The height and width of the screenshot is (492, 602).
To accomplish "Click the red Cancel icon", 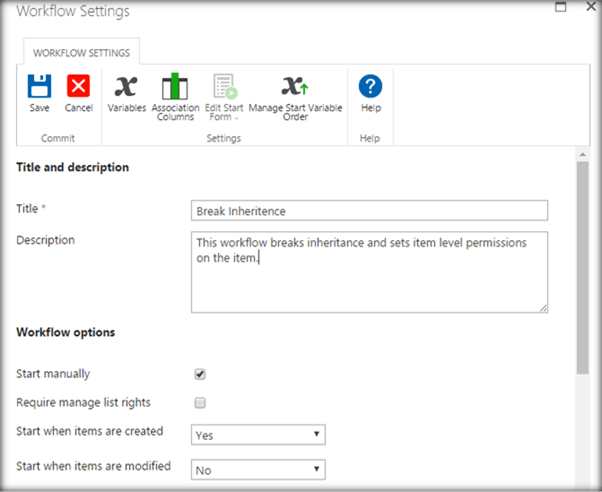I will [78, 87].
